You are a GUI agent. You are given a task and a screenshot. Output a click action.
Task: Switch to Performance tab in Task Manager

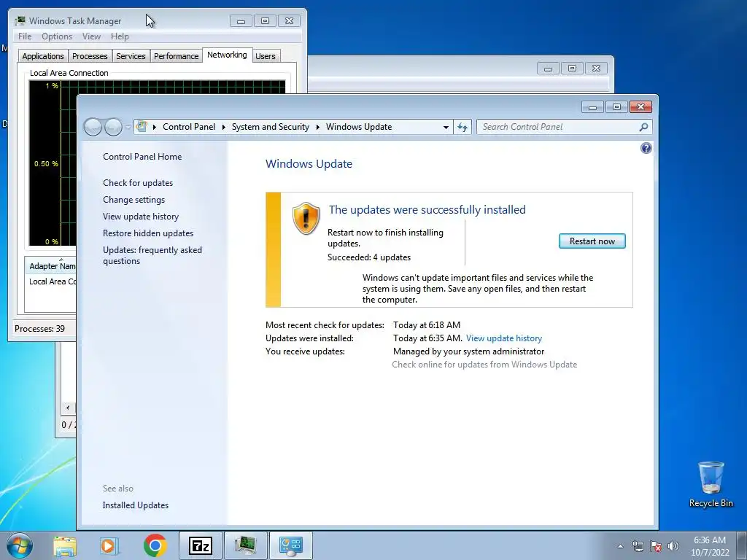tap(176, 56)
